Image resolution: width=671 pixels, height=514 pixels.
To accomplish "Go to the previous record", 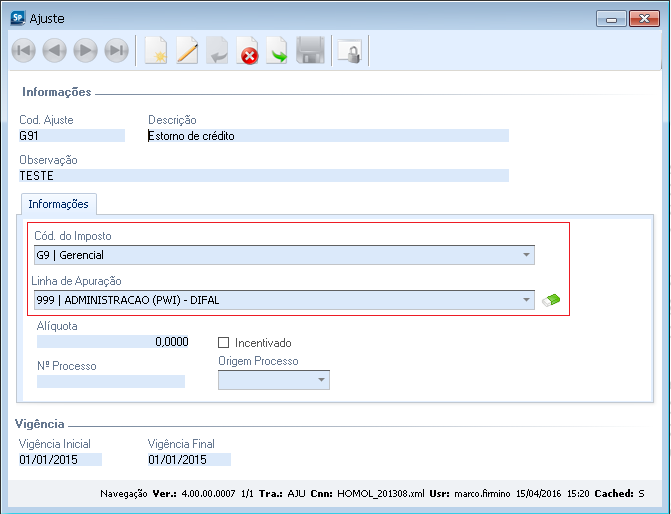I will (54, 51).
